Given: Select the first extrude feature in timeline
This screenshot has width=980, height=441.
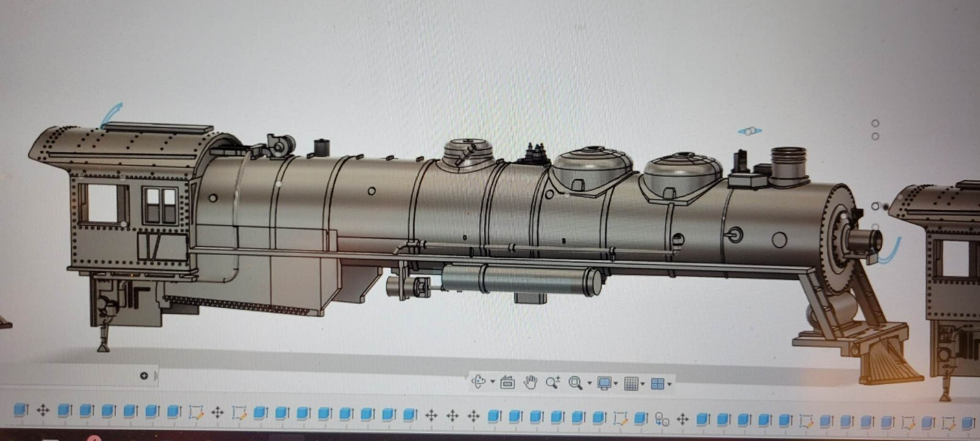Looking at the screenshot, I should click(21, 410).
